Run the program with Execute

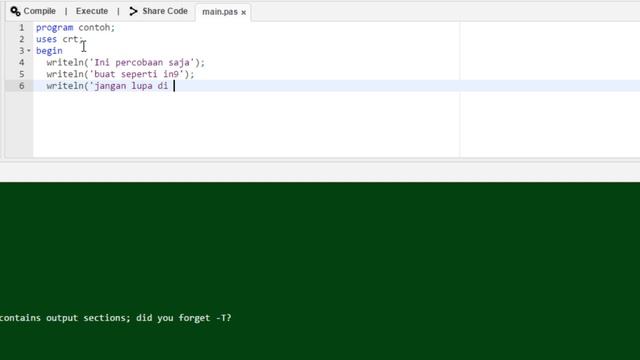(92, 11)
